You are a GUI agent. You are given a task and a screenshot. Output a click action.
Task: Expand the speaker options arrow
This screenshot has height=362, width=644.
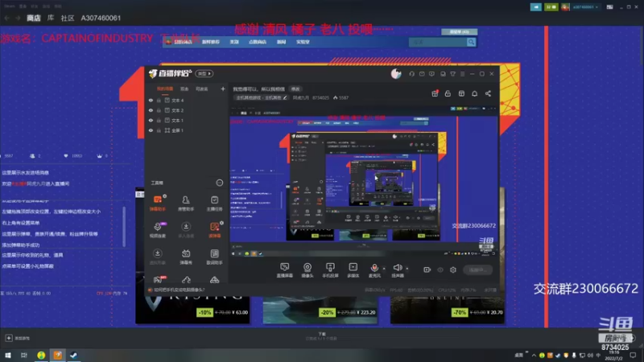tap(407, 269)
